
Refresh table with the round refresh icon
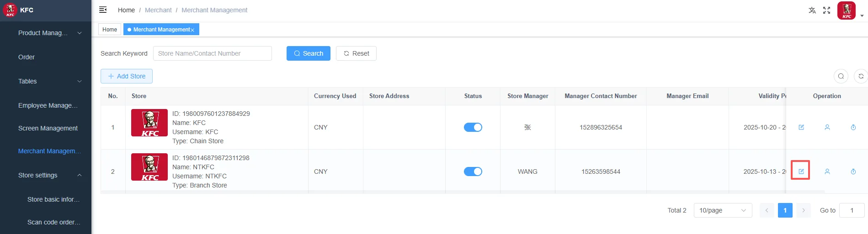click(861, 76)
